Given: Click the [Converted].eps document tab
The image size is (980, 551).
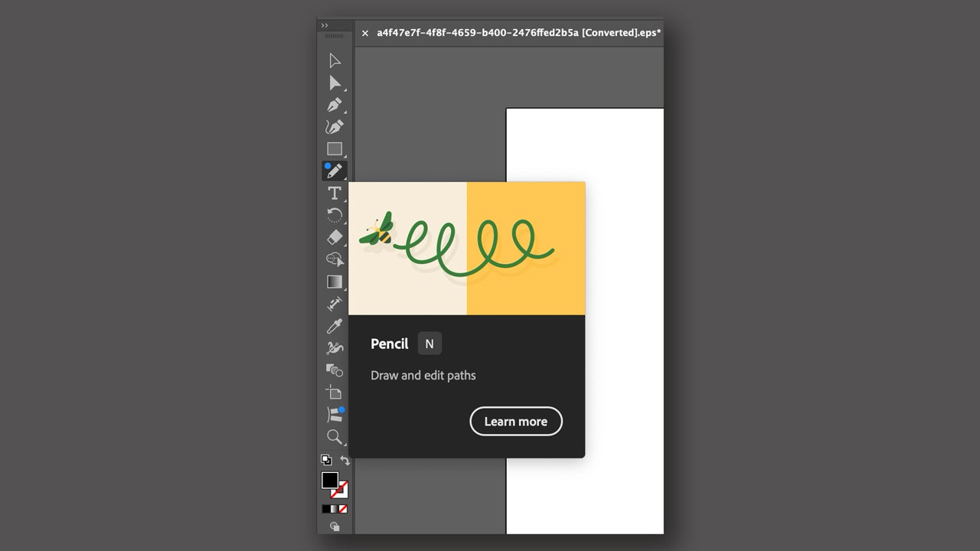Looking at the screenshot, I should point(518,33).
